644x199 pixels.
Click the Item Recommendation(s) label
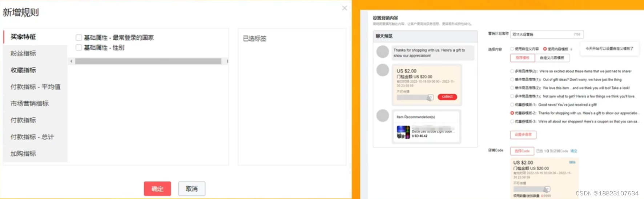point(416,117)
